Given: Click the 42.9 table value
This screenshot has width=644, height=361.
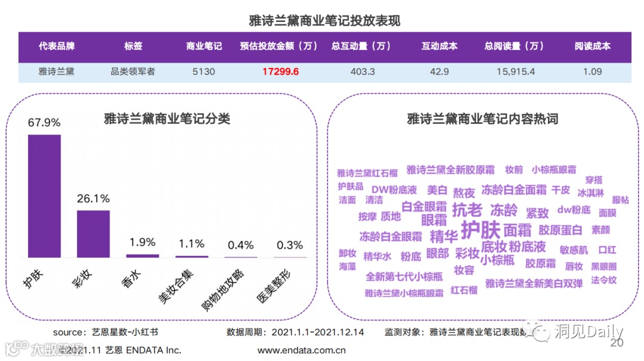Looking at the screenshot, I should [x=439, y=71].
